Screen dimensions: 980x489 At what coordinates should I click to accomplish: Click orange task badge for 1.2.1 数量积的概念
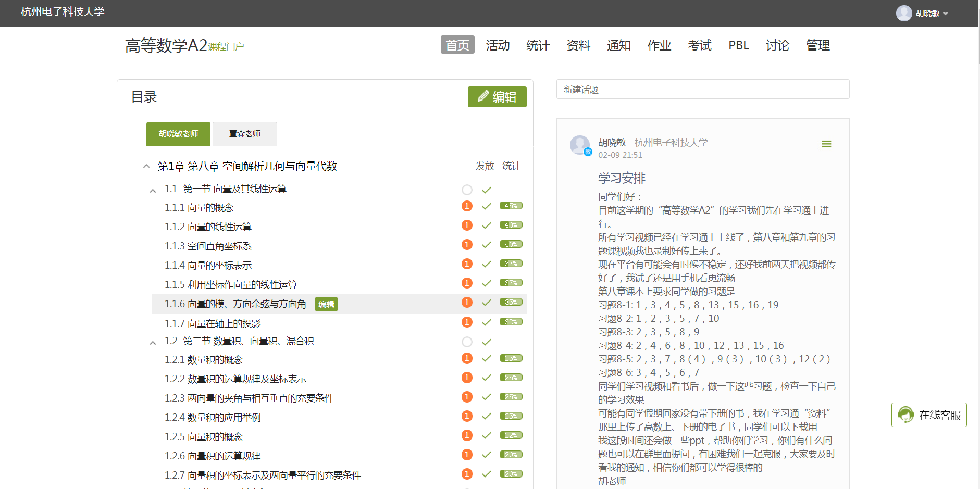click(467, 358)
